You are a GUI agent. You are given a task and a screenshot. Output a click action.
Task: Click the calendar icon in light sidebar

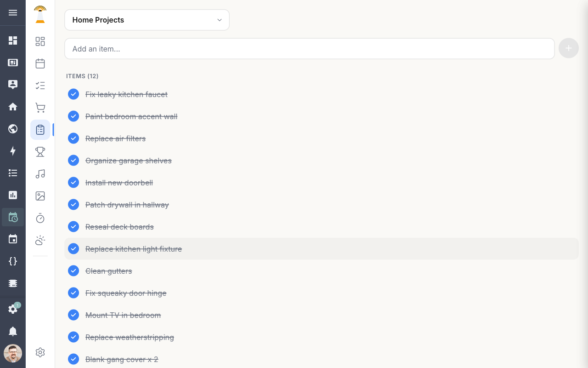[x=40, y=63]
